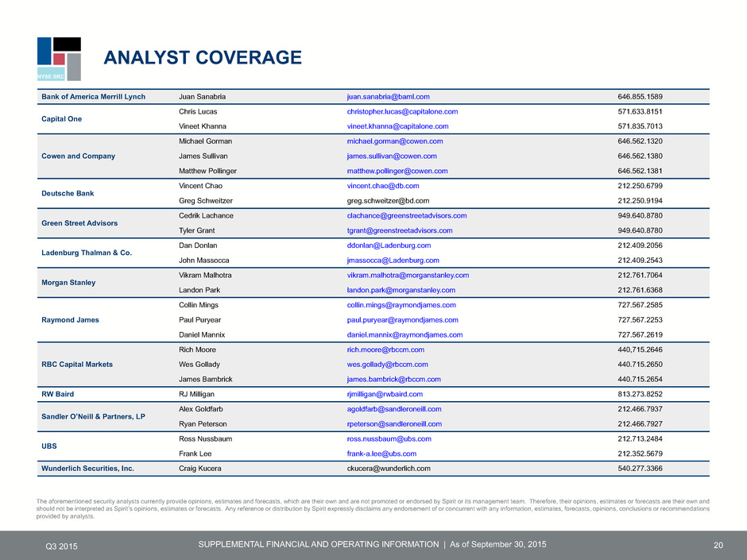Click agoldfarb@sandleroneill.com link
This screenshot has width=747, height=560.
394,409
